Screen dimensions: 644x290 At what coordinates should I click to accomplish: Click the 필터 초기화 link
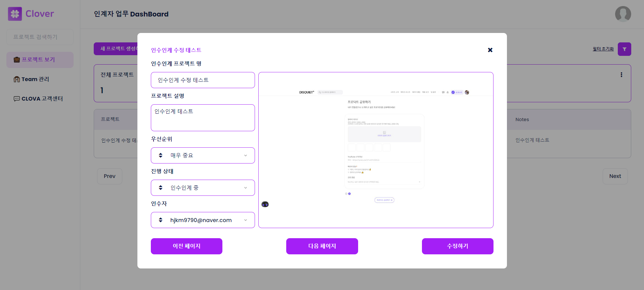[x=603, y=49]
